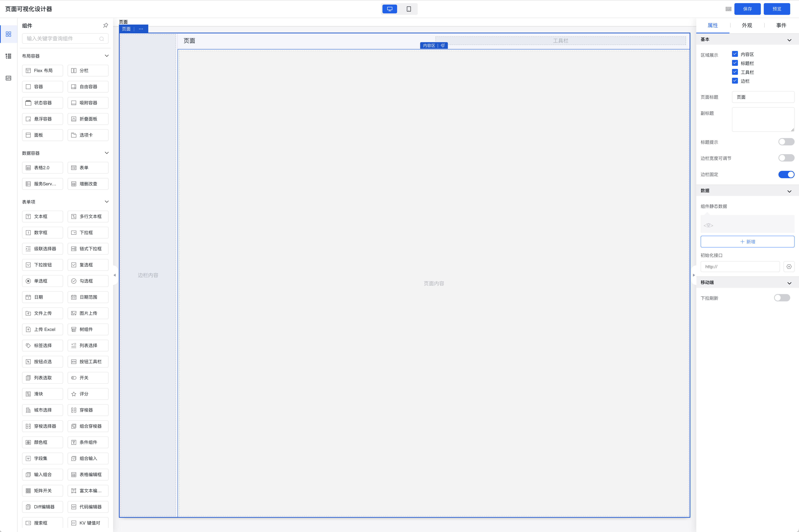Pin the components panel
This screenshot has width=799, height=532.
[x=105, y=25]
